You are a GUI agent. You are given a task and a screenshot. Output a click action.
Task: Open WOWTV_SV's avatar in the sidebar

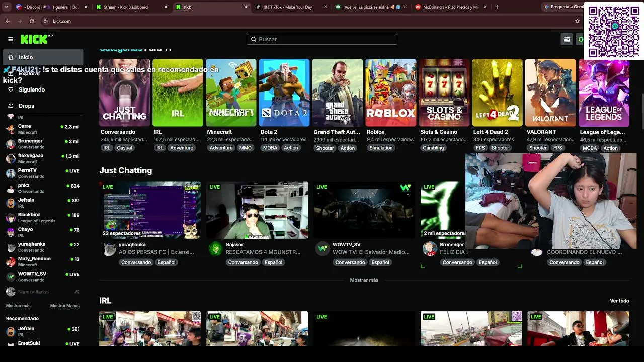coord(11,277)
